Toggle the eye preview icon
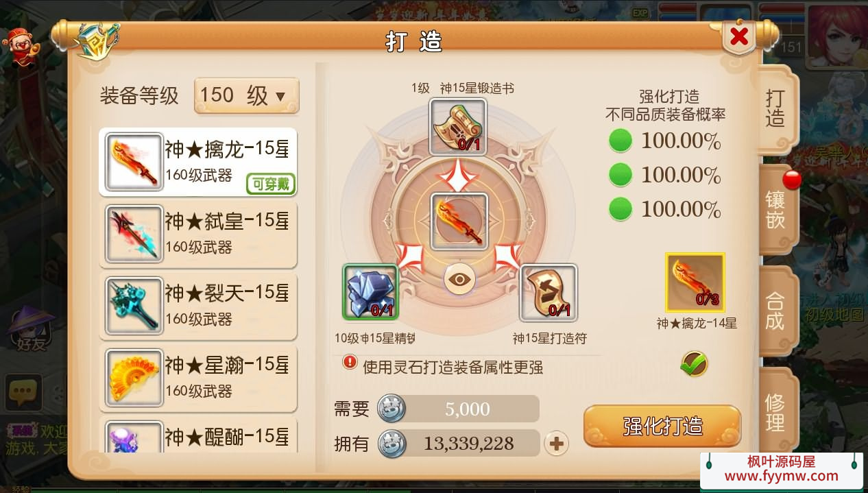868x493 pixels. [x=459, y=279]
